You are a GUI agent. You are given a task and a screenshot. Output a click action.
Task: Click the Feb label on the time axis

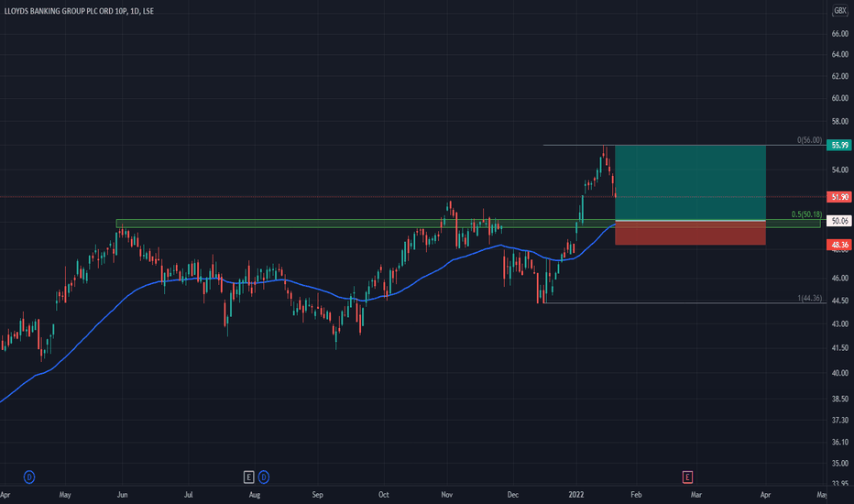tap(636, 495)
